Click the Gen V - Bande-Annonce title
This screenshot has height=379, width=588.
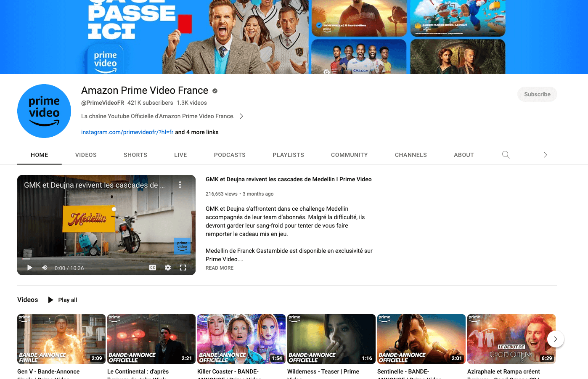click(x=48, y=374)
